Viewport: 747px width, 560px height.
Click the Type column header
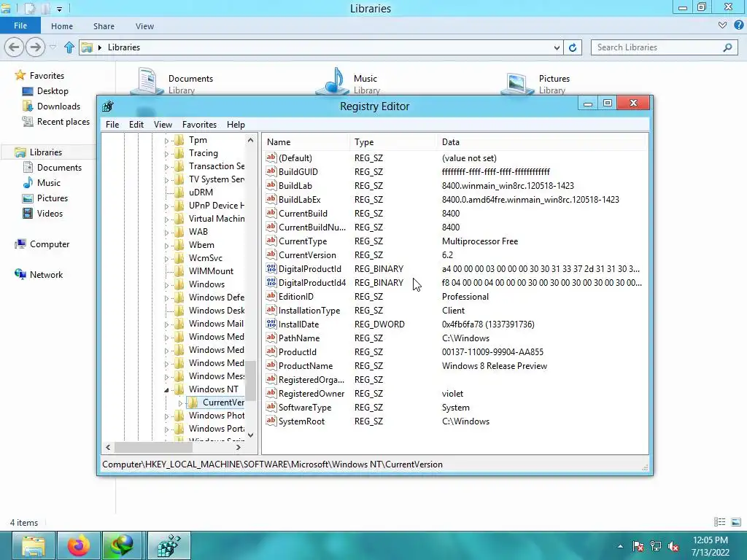click(392, 142)
